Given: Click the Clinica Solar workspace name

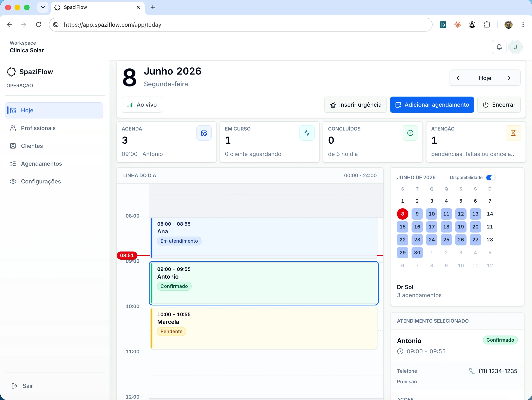Looking at the screenshot, I should pyautogui.click(x=27, y=50).
